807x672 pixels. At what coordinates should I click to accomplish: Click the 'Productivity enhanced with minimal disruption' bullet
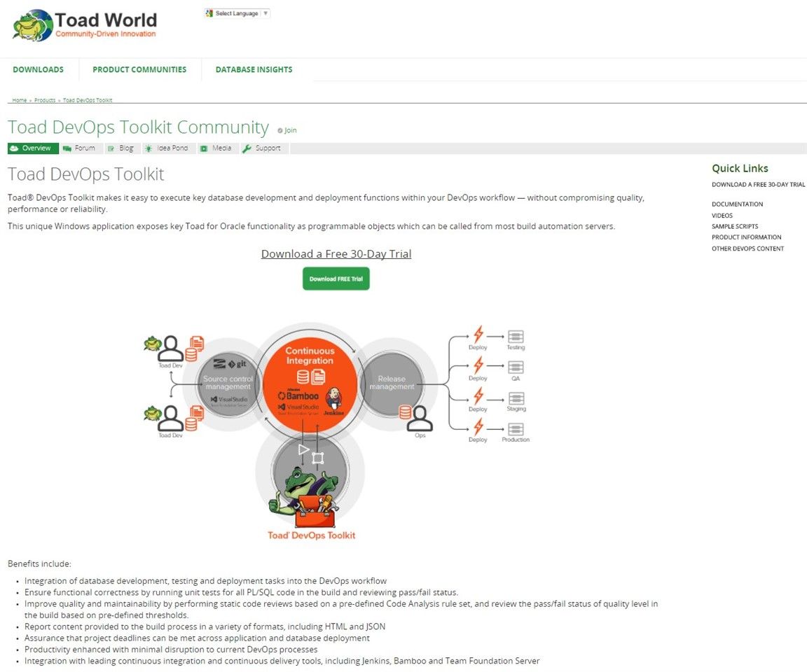tap(171, 650)
